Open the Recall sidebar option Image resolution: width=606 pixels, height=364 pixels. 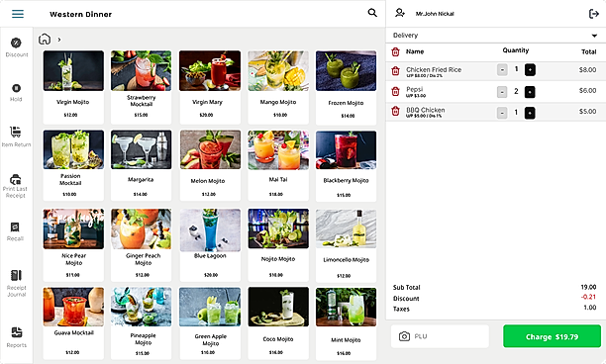click(x=15, y=231)
